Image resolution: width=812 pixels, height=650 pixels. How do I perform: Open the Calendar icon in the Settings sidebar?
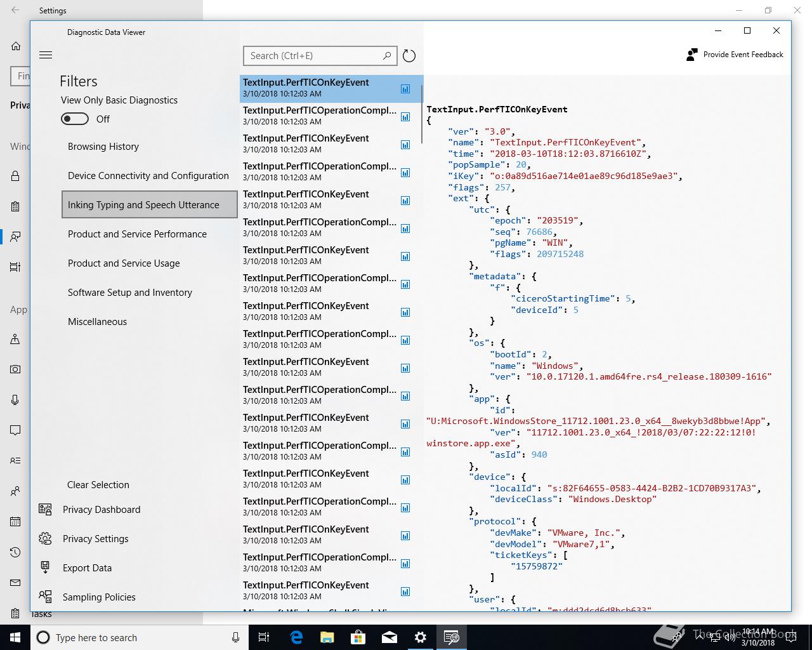pos(15,522)
